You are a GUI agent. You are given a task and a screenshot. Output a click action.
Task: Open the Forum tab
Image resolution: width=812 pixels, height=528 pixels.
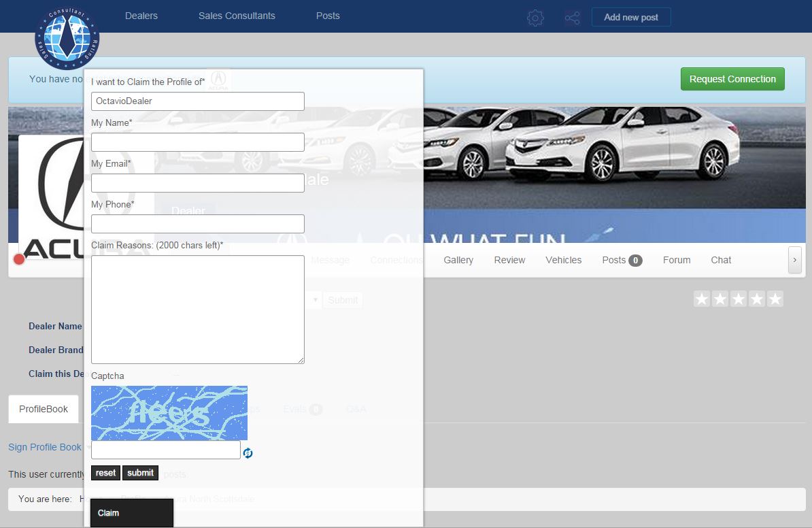pyautogui.click(x=676, y=260)
